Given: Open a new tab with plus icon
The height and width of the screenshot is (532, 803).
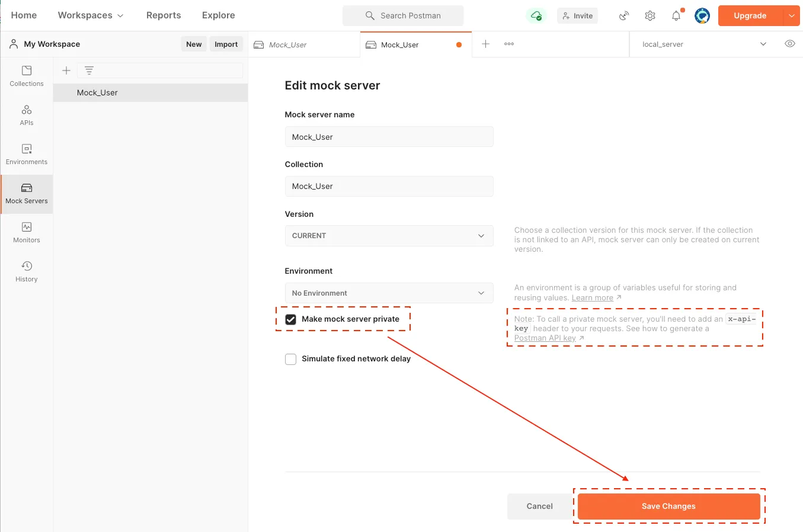Looking at the screenshot, I should pos(485,44).
